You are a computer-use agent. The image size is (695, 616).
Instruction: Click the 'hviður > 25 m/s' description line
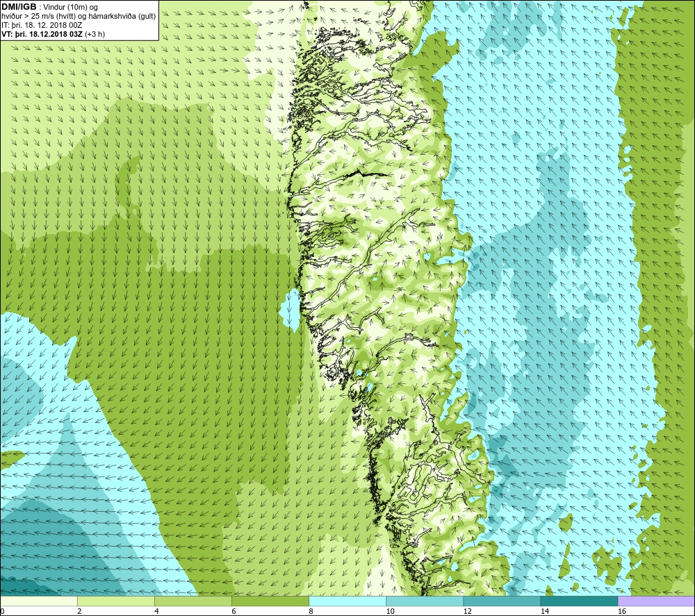point(79,17)
